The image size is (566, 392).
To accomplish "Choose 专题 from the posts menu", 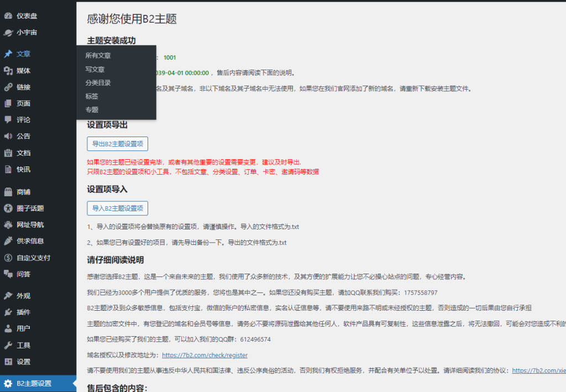I will point(92,109).
